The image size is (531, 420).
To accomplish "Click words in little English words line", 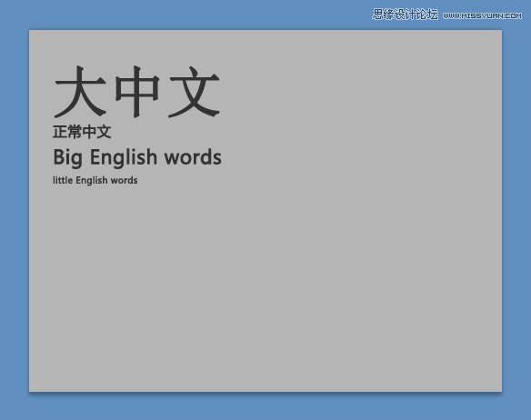I will (x=124, y=180).
